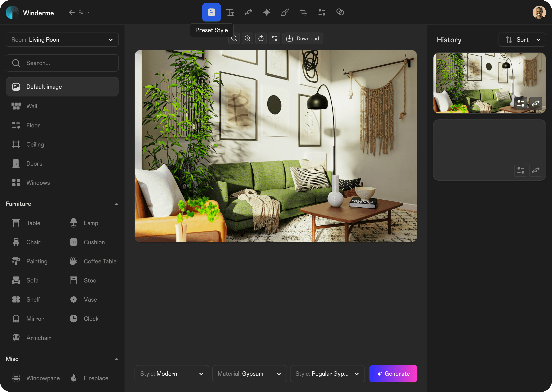The width and height of the screenshot is (552, 392).
Task: Click the user profile avatar
Action: point(539,12)
